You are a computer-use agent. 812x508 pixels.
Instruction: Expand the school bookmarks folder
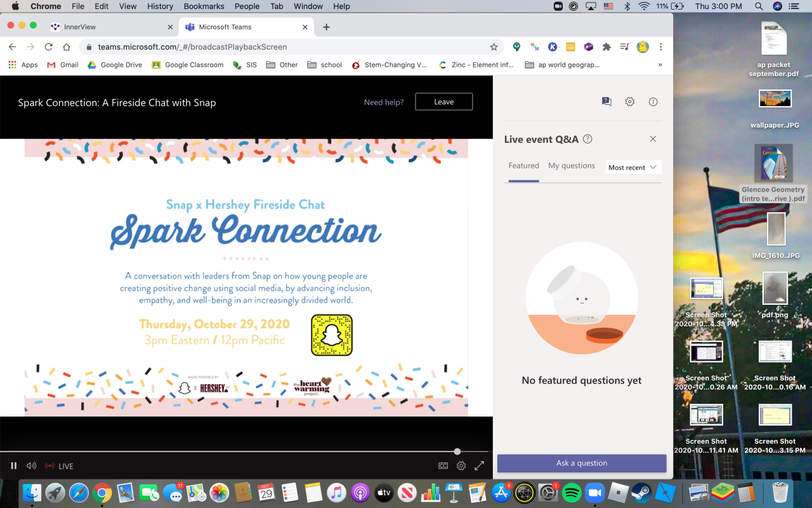click(x=325, y=65)
